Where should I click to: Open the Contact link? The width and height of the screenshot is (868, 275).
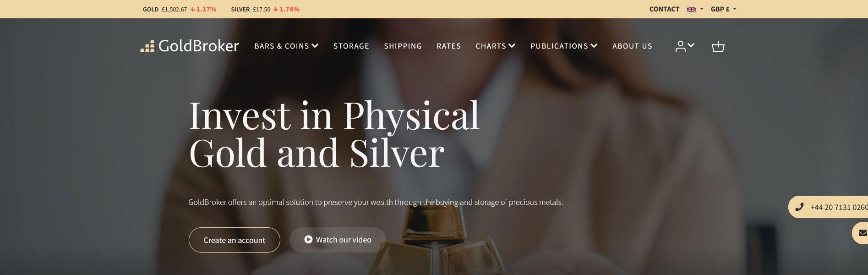coord(664,9)
